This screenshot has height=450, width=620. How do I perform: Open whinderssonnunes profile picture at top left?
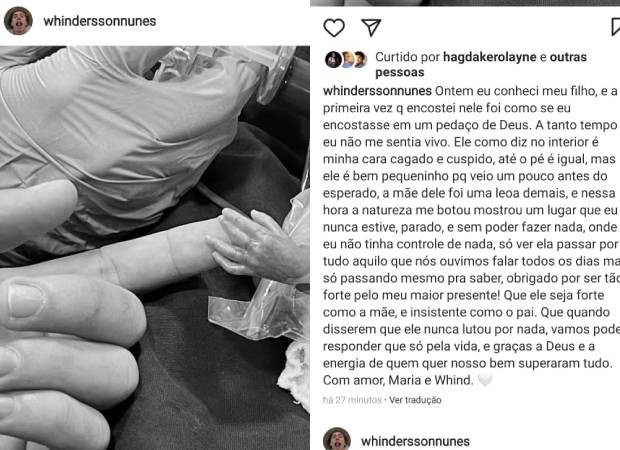[18, 21]
